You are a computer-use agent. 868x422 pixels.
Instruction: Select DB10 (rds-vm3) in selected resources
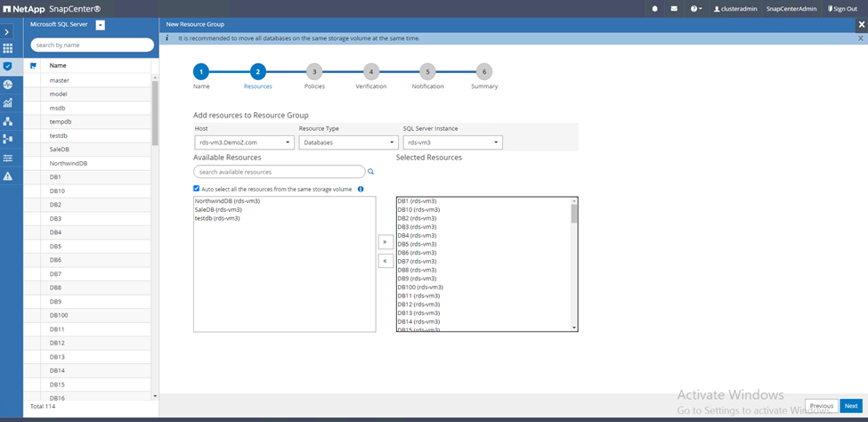[x=418, y=210]
